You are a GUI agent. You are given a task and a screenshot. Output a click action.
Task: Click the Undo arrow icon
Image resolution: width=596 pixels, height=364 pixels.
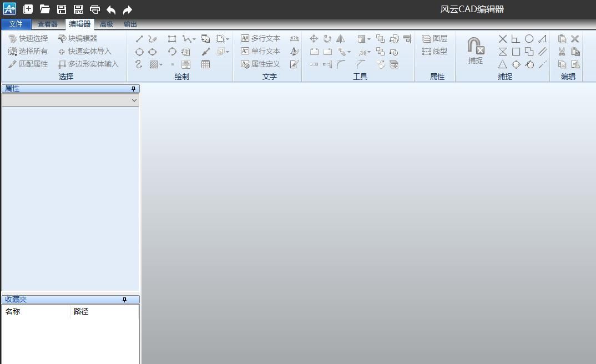coord(111,9)
